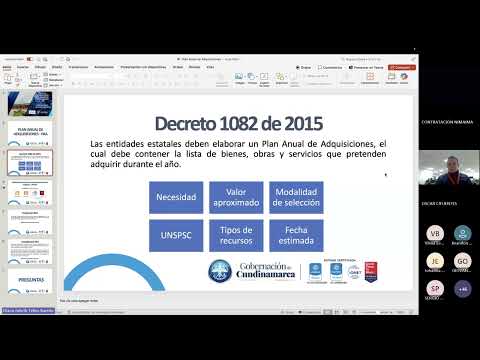Click the Comentarios button
The width and height of the screenshot is (480, 360).
pos(330,67)
